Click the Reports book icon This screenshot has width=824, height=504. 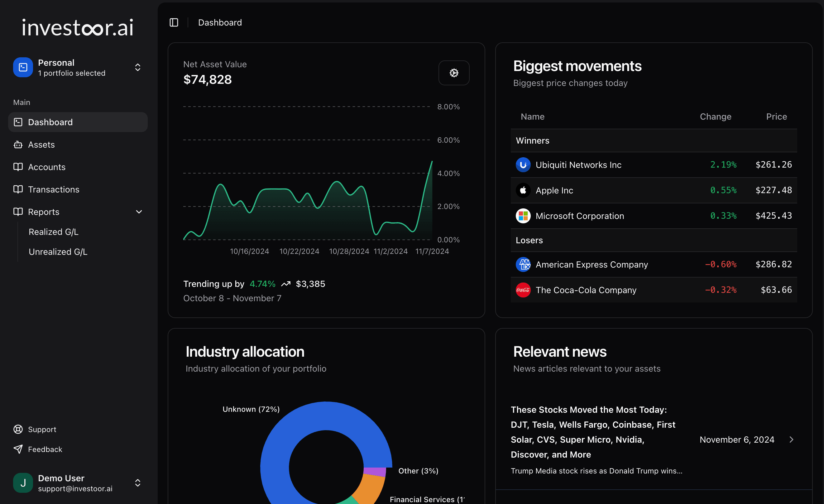[18, 212]
